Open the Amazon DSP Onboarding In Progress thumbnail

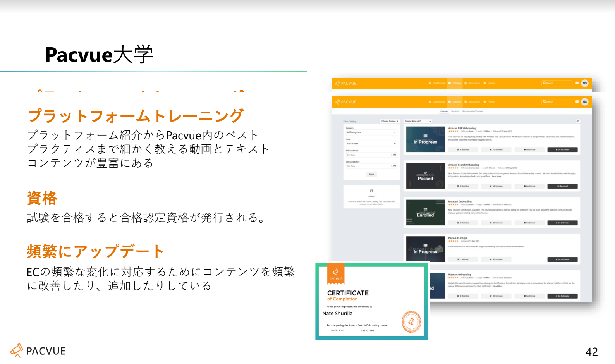pos(425,139)
